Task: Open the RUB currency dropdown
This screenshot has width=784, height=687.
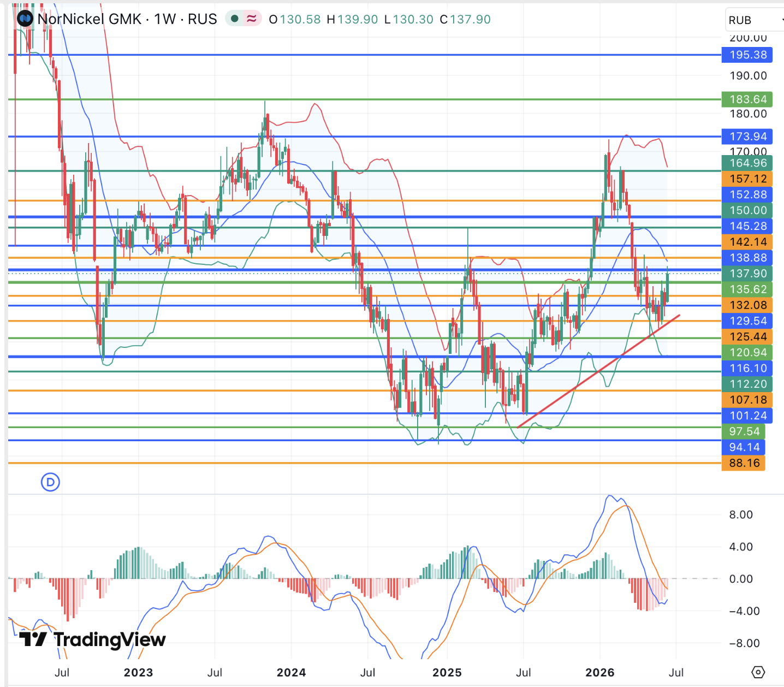Action: [x=755, y=20]
